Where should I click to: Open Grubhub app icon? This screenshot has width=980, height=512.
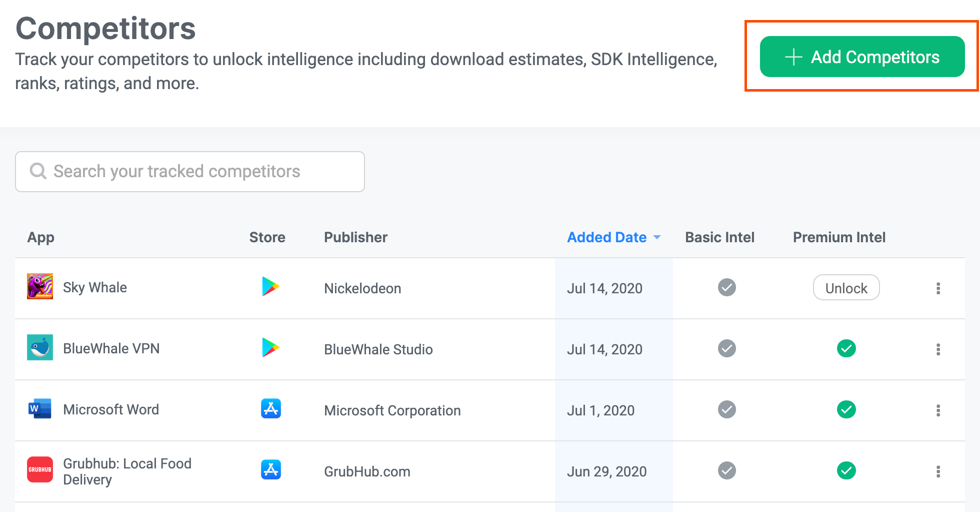40,469
